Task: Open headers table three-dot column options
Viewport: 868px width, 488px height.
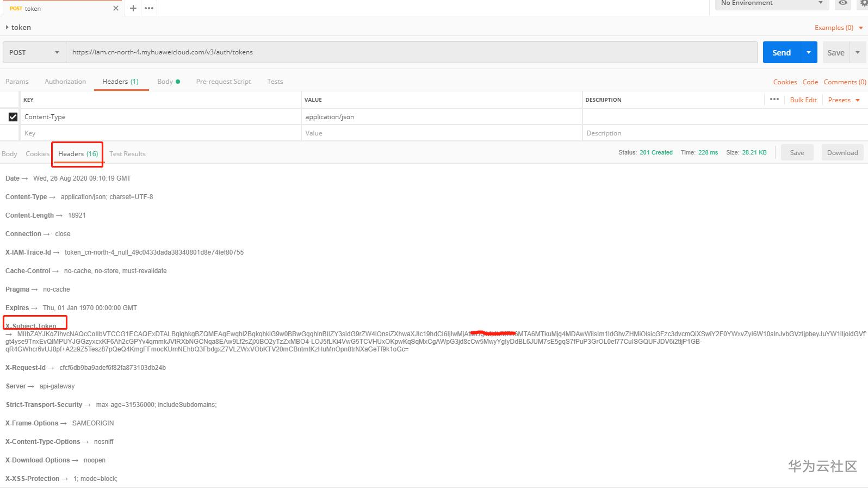Action: coord(774,100)
